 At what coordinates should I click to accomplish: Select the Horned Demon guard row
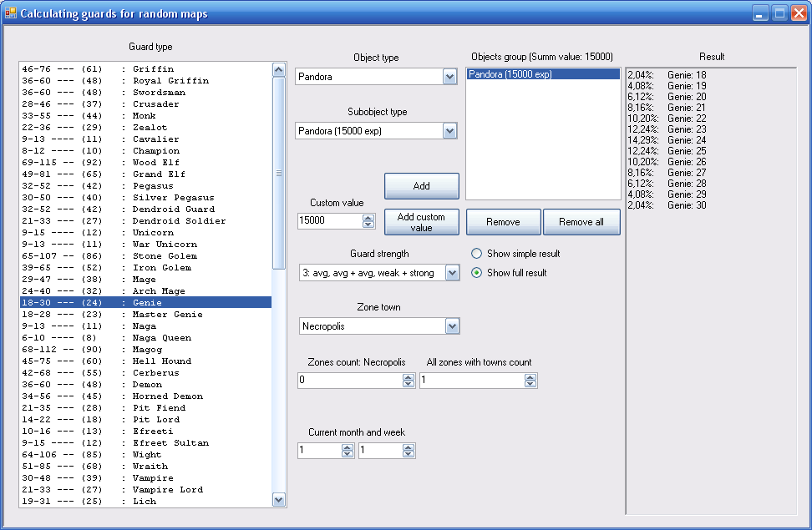coord(145,396)
